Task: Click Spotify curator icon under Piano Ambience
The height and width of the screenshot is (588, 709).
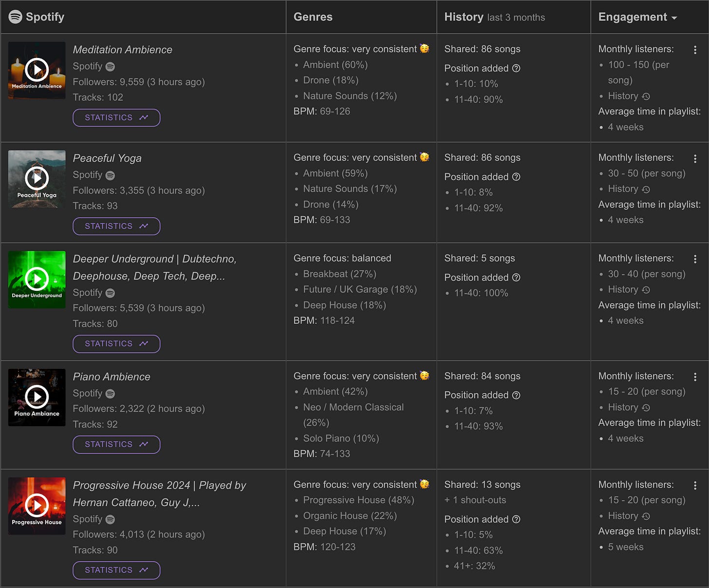Action: point(111,394)
